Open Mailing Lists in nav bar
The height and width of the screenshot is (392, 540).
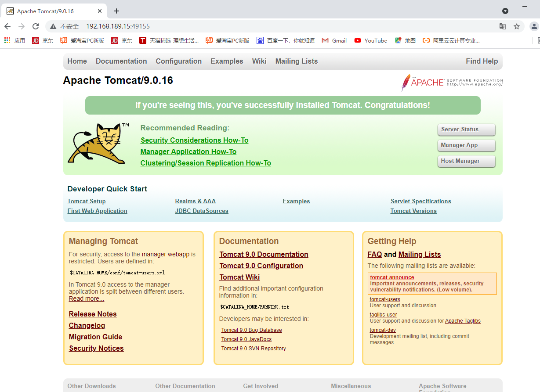297,61
